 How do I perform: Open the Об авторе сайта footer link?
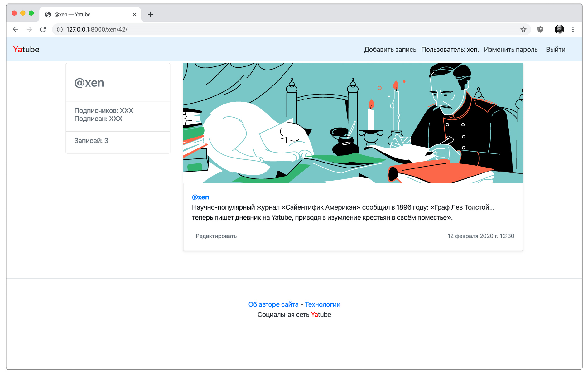273,304
